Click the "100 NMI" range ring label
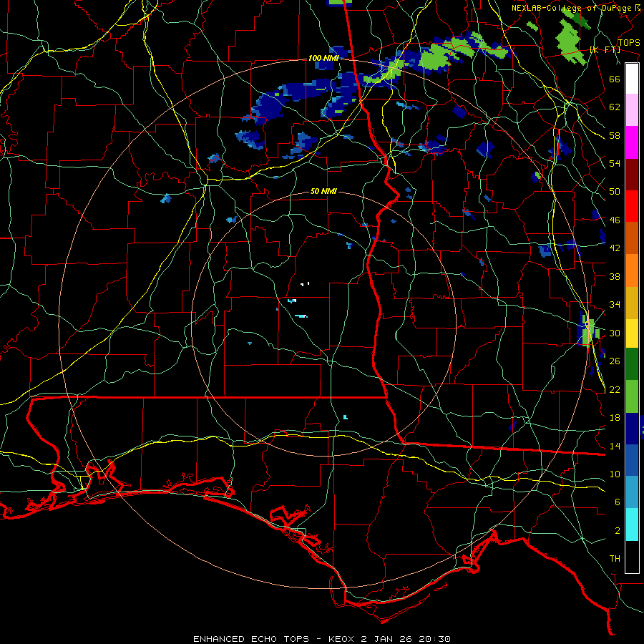 coord(323,59)
